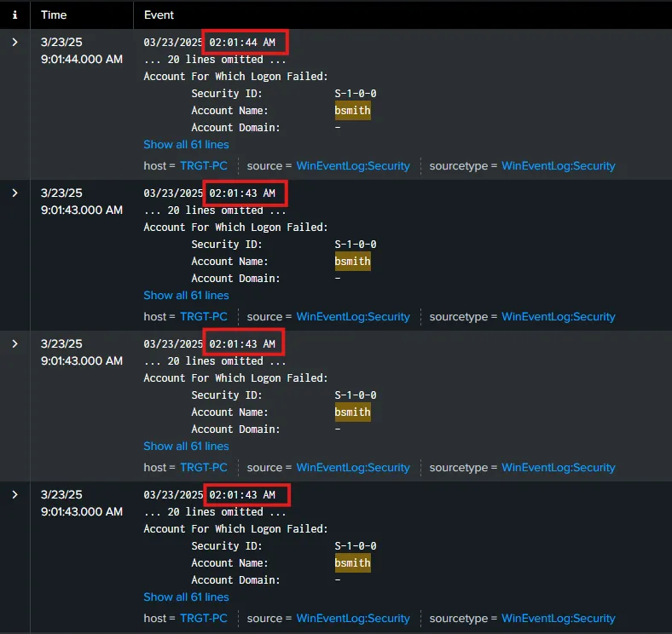
Task: Expand the third event row chevron
Action: (x=14, y=344)
